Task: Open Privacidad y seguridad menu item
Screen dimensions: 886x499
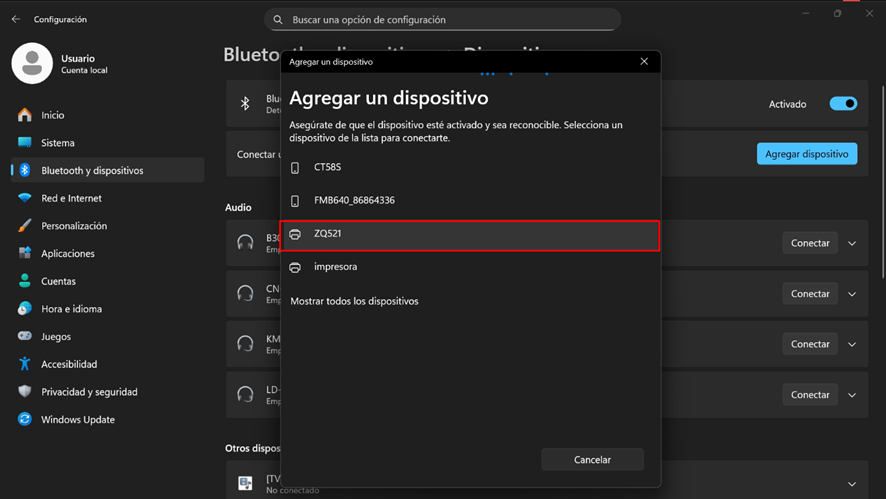Action: point(89,392)
